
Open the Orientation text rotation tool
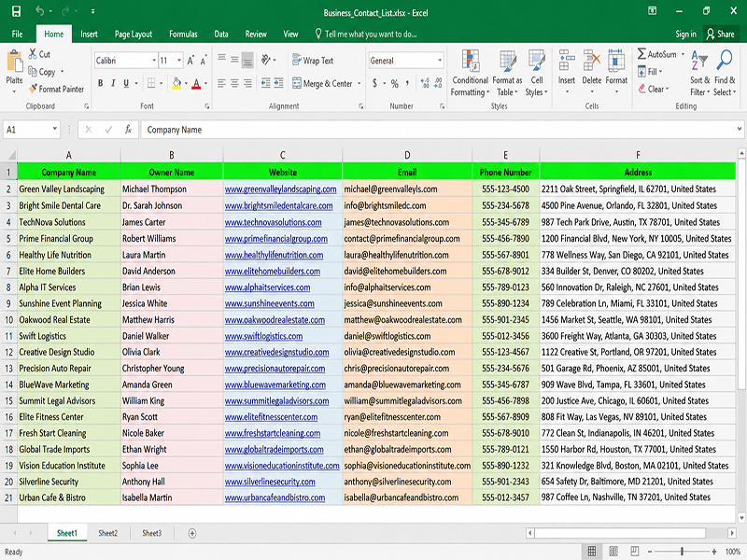tap(266, 60)
